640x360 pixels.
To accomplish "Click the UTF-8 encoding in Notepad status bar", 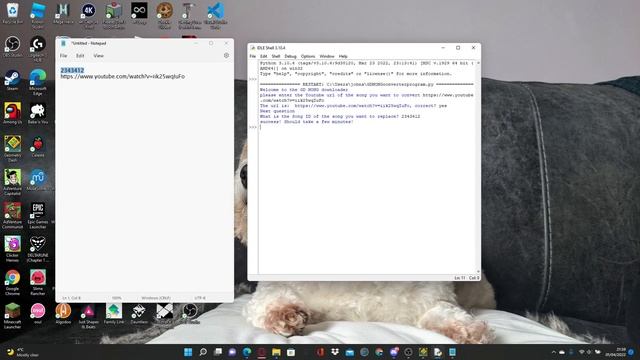I will coord(200,298).
